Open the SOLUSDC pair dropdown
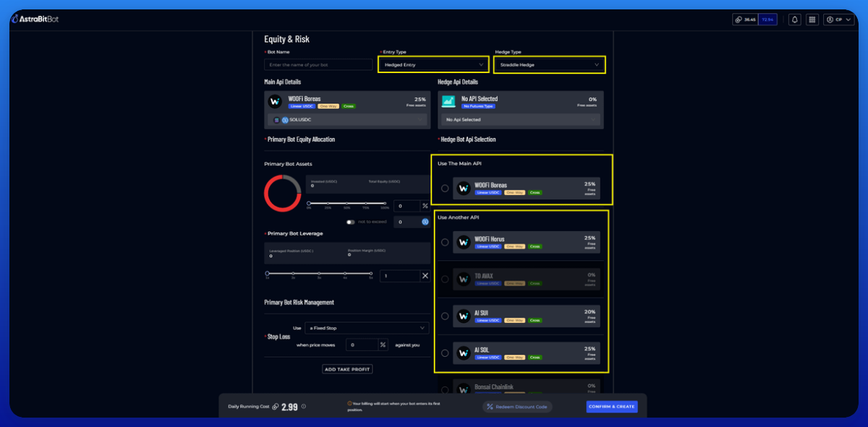The image size is (868, 427). (x=347, y=120)
